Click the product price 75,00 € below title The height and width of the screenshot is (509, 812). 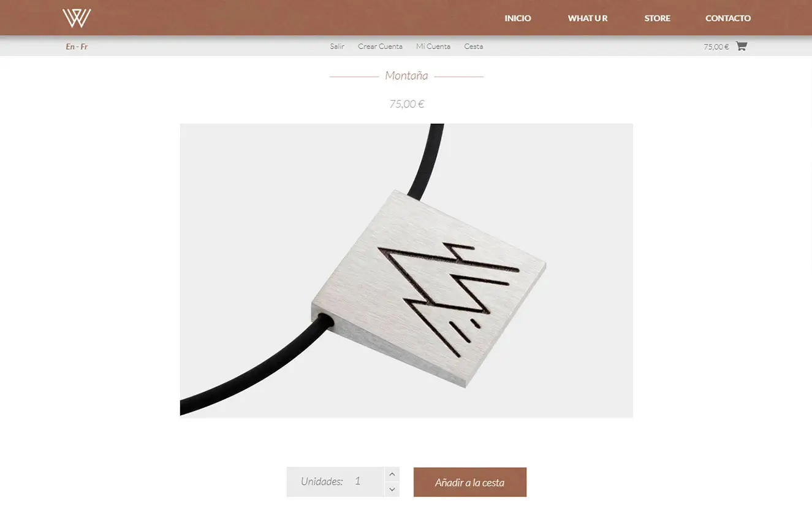(406, 104)
